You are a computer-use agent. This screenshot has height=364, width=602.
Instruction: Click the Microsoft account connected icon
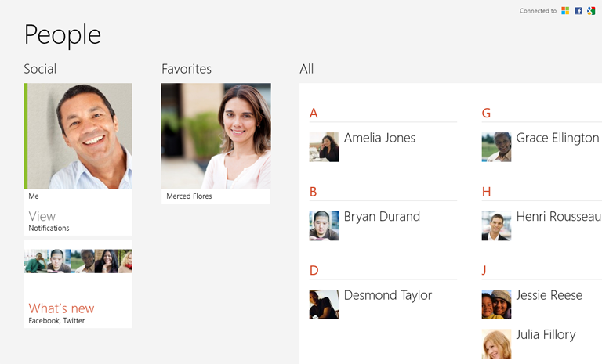pyautogui.click(x=565, y=11)
